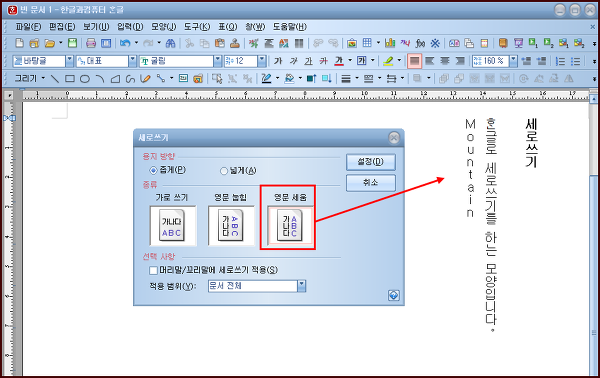Viewport: 600px width, 378px height.
Task: Click the line color pen icon
Action: point(266,79)
